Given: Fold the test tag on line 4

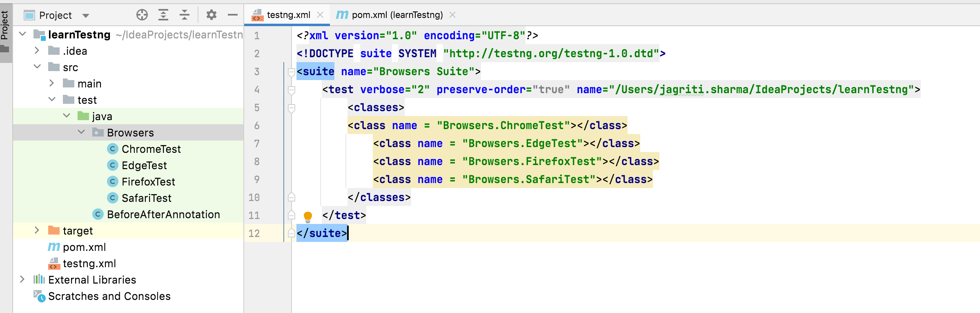Looking at the screenshot, I should point(292,90).
